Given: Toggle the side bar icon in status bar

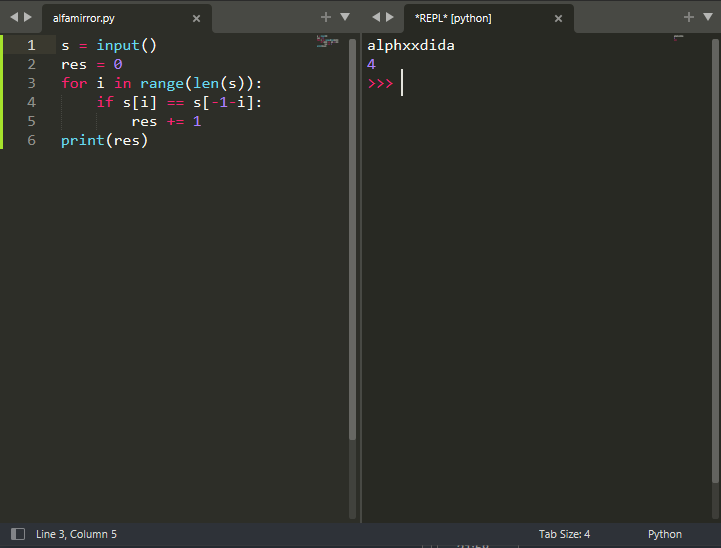Looking at the screenshot, I should pos(17,534).
